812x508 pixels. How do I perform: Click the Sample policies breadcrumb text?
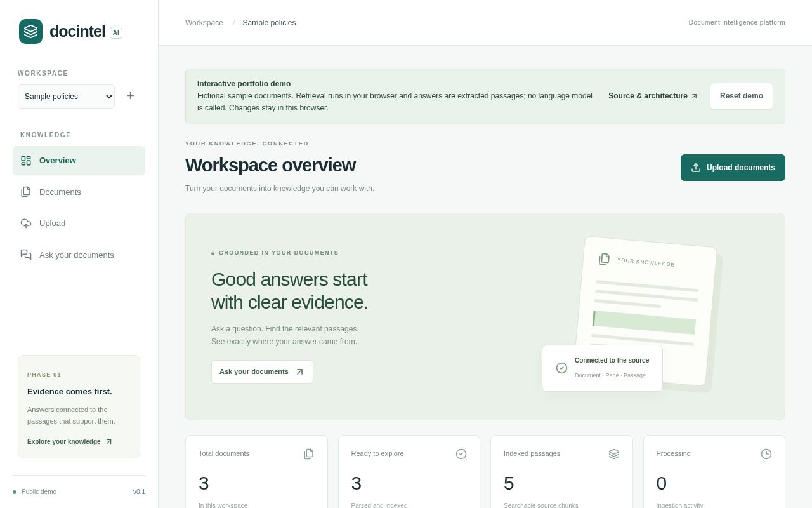pyautogui.click(x=269, y=23)
